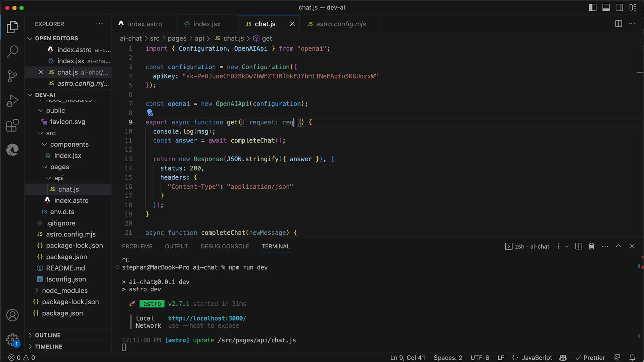Screen dimensions: 644x362
Task: Open README.md in file tree
Action: point(65,268)
